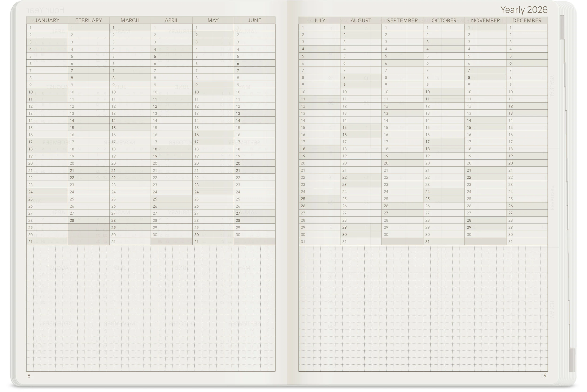Click the JANUARY column header

(x=47, y=20)
